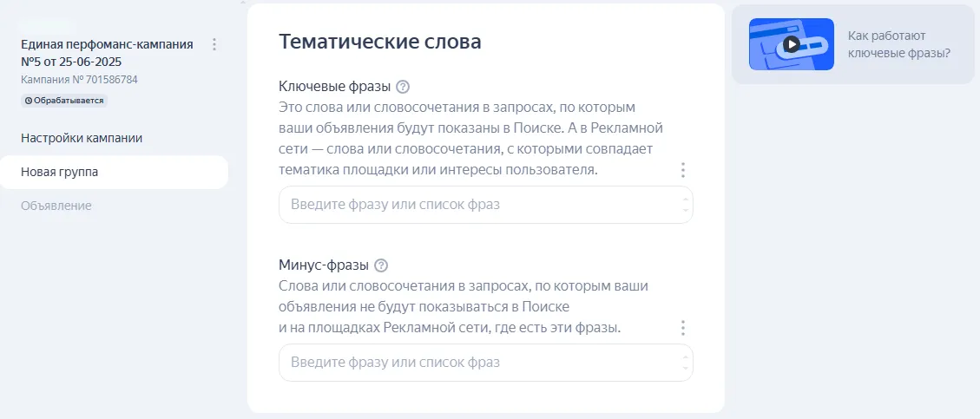Focus the Ключевые фразы input field

tap(477, 205)
